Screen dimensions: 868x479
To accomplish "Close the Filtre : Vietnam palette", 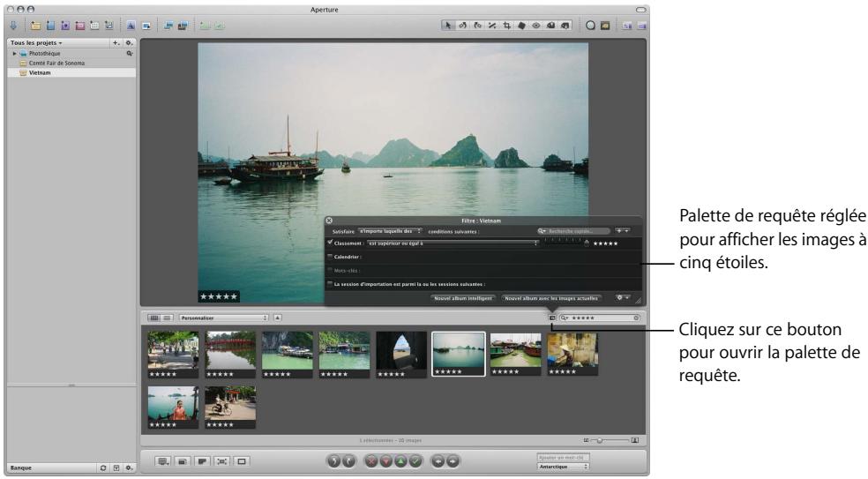I will coord(329,221).
